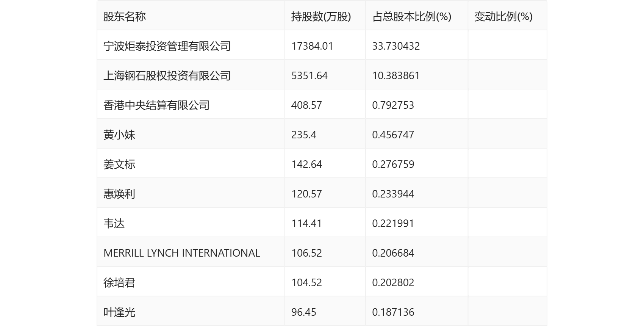Click the 持股数(万股) column header
This screenshot has width=644, height=326.
pos(321,17)
